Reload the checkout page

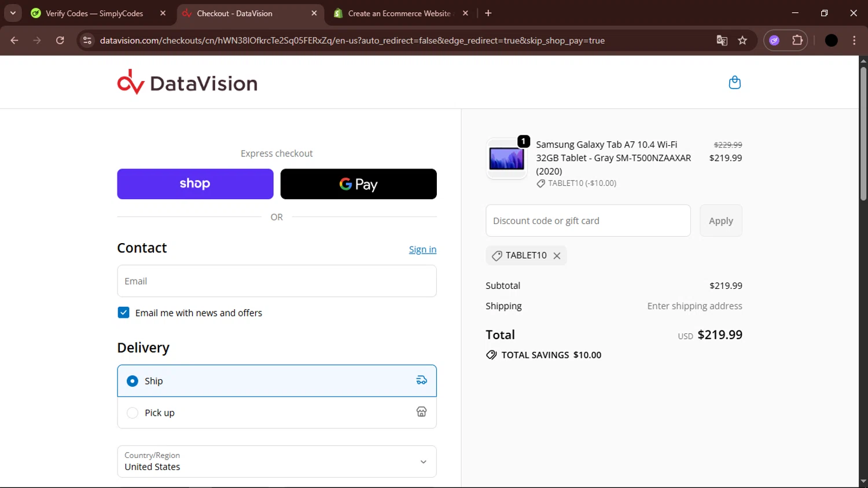tap(60, 41)
